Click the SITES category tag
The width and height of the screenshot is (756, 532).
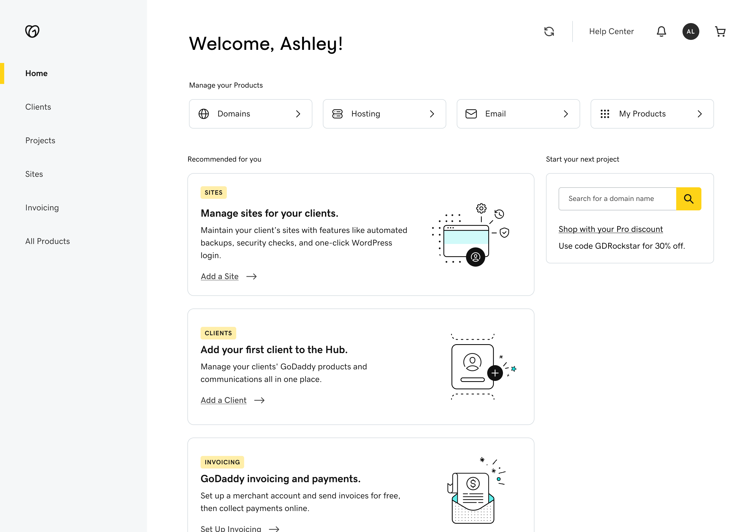click(x=213, y=193)
